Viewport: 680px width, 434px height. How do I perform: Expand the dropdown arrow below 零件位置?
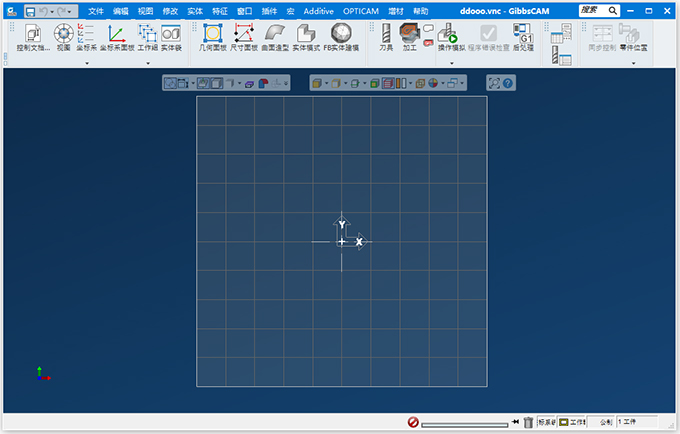pyautogui.click(x=634, y=63)
